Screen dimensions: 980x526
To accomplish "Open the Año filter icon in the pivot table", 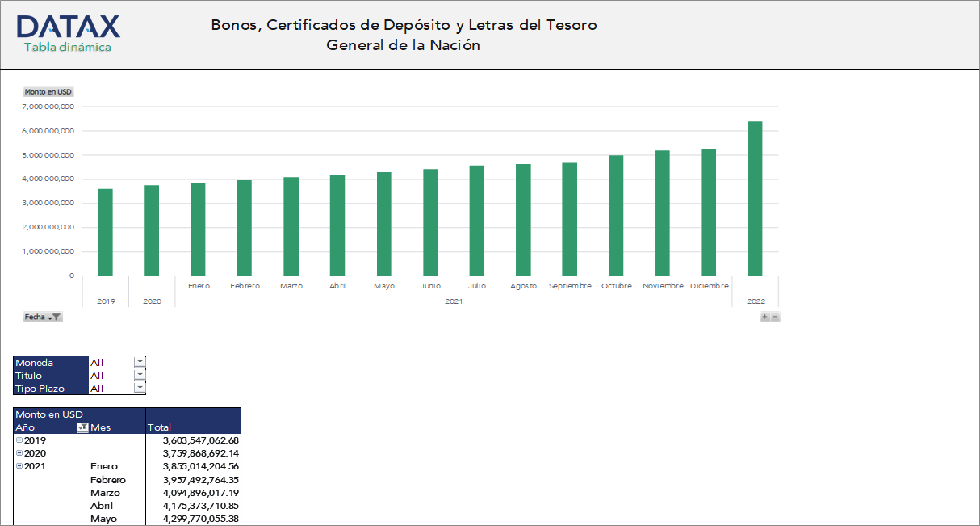I will coord(83,427).
